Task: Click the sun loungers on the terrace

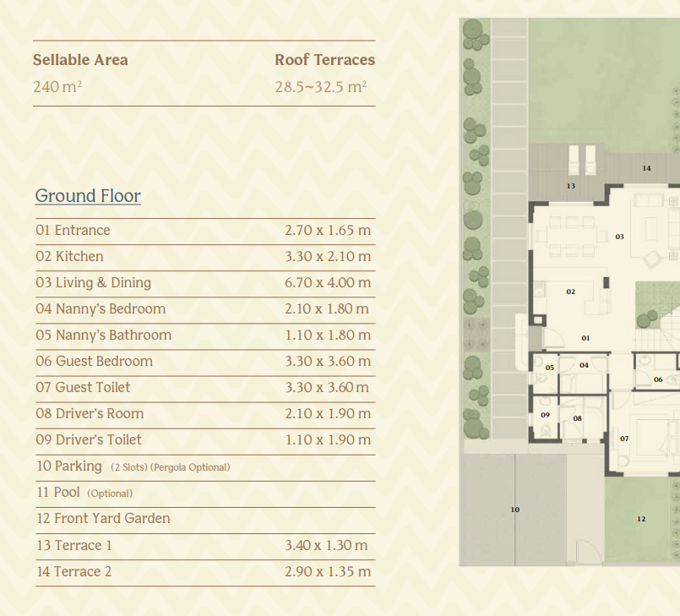Action: coord(582,159)
